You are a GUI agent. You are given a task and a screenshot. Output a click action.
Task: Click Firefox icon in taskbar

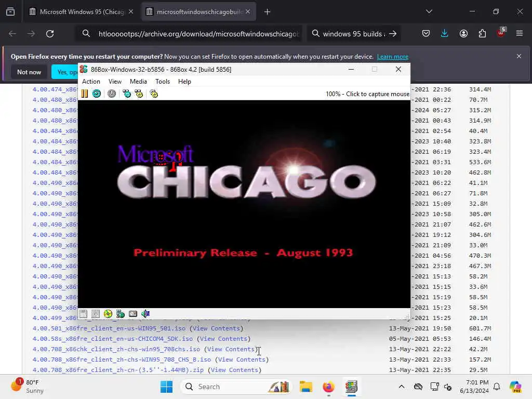328,387
